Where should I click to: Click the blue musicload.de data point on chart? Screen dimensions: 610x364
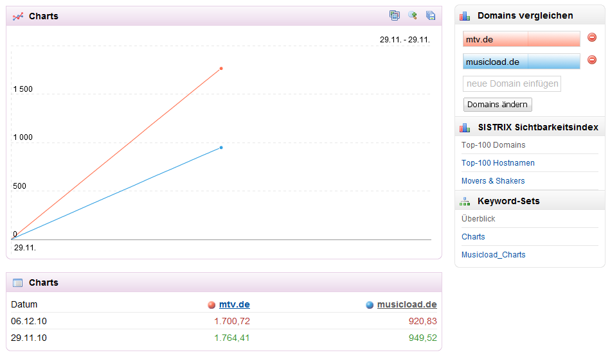point(221,148)
